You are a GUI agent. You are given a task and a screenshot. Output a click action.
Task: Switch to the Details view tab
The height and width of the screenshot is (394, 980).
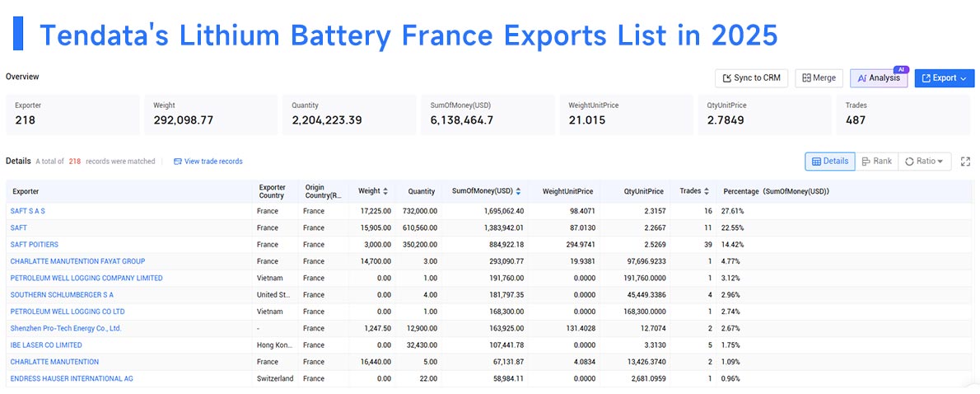click(830, 162)
